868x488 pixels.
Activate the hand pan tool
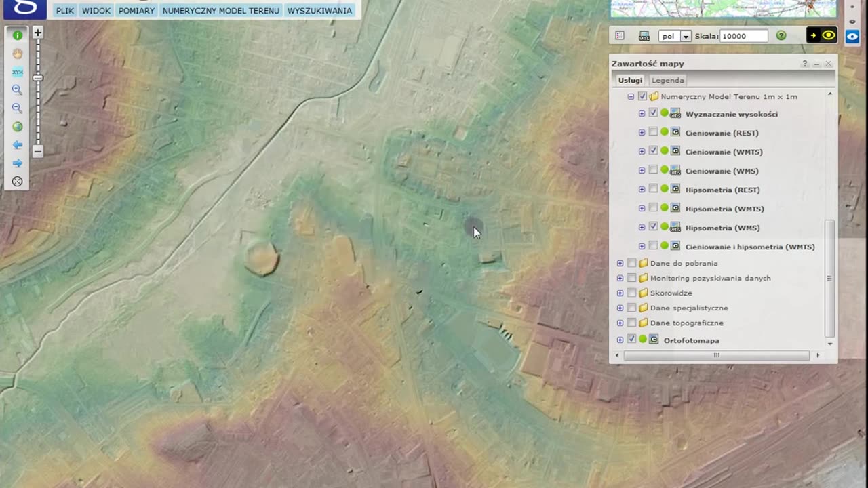(17, 54)
